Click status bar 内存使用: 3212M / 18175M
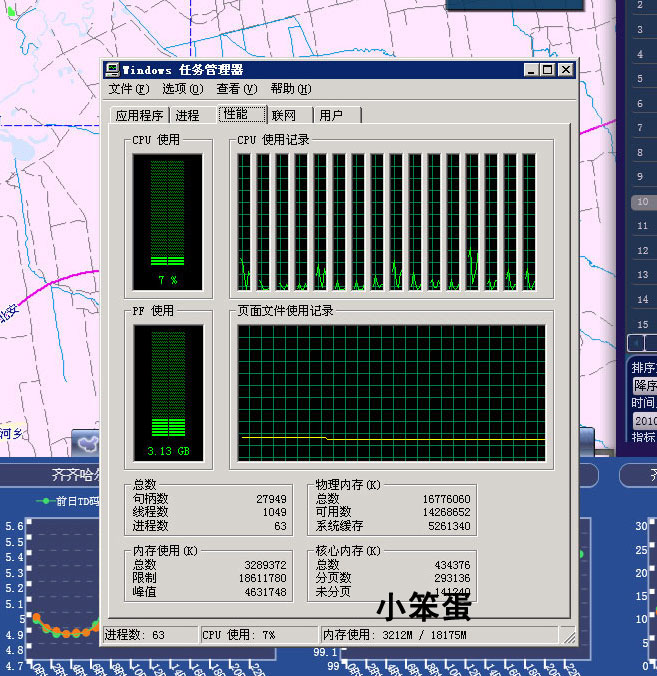The image size is (657, 676). click(x=439, y=635)
